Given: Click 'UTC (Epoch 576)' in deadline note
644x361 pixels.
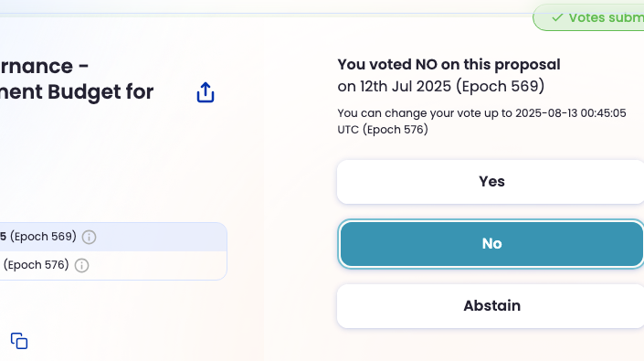Looking at the screenshot, I should tap(383, 130).
